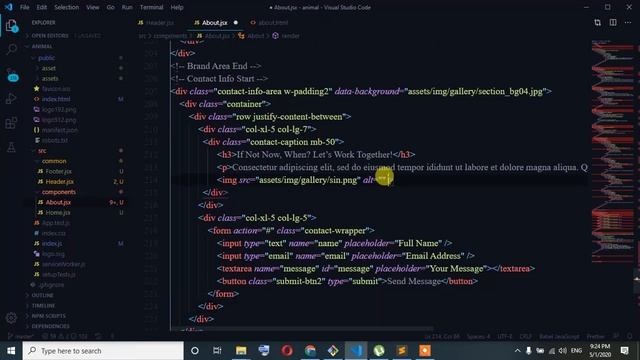Click the volume icon in the system tray
This screenshot has width=640, height=360.
click(562, 351)
